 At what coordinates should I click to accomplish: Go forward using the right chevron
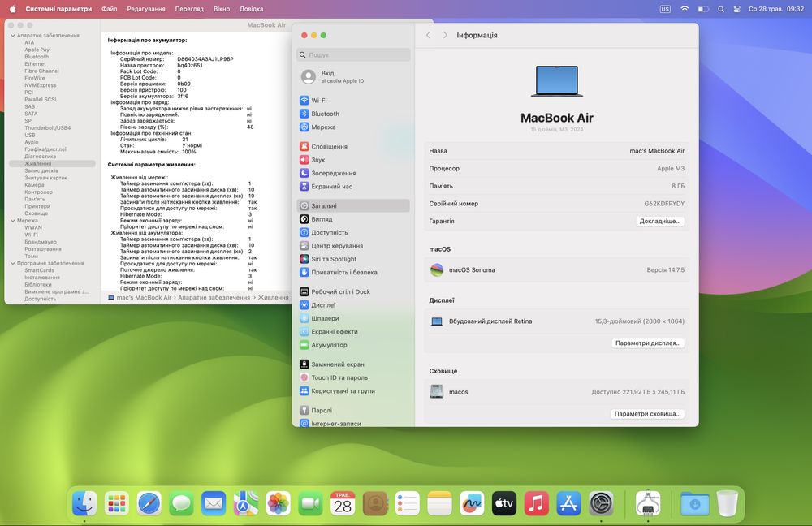[x=445, y=35]
